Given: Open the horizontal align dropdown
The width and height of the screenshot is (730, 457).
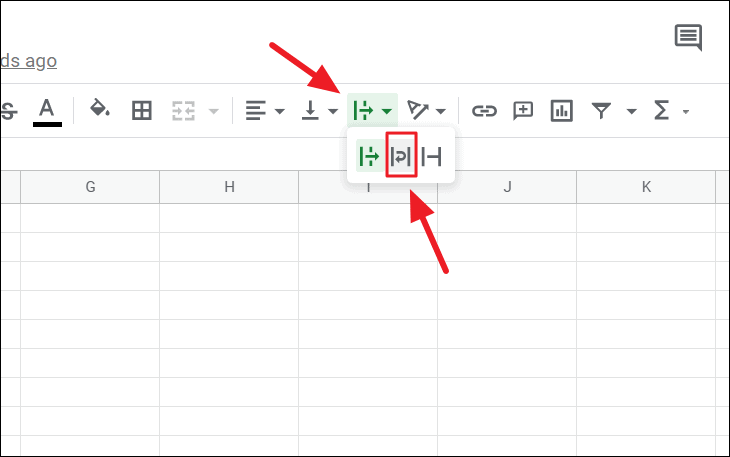Looking at the screenshot, I should pos(265,110).
